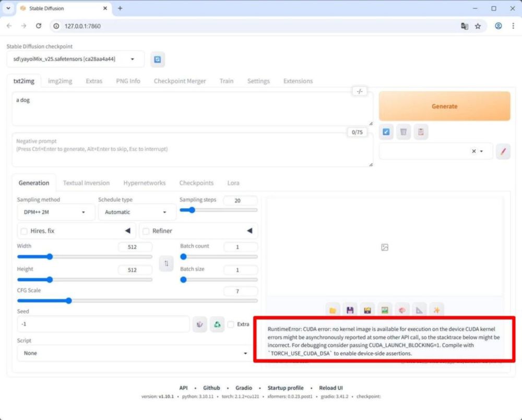Open the Sampling method dropdown
This screenshot has width=522, height=420.
point(56,212)
